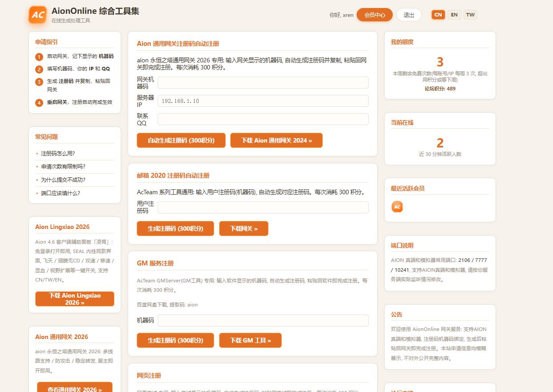
Task: Expand FAQ 注册码怎么用?
Action: (75, 153)
